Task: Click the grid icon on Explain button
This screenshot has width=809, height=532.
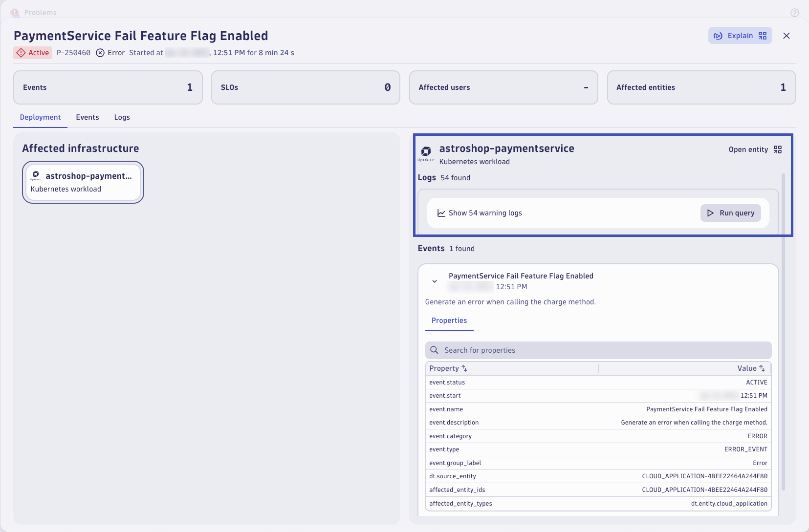Action: [x=763, y=36]
